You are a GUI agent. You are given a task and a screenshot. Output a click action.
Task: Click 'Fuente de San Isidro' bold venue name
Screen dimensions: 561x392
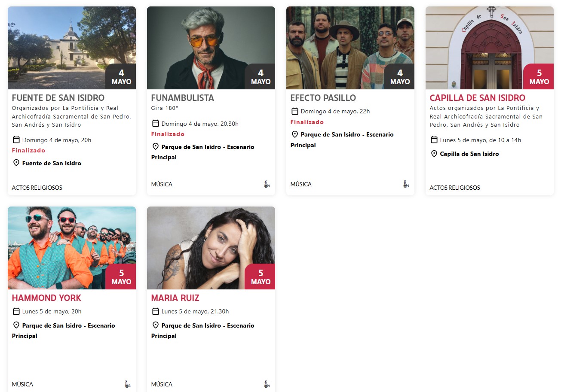point(52,163)
